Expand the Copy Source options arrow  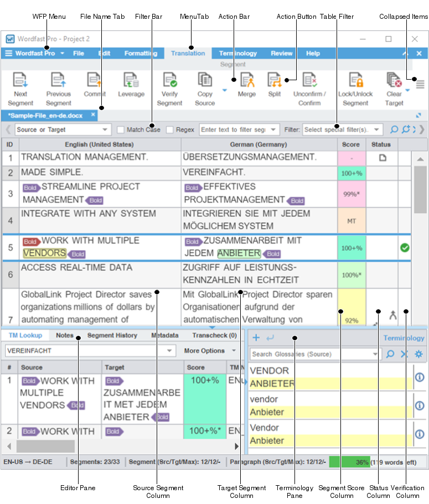point(225,90)
